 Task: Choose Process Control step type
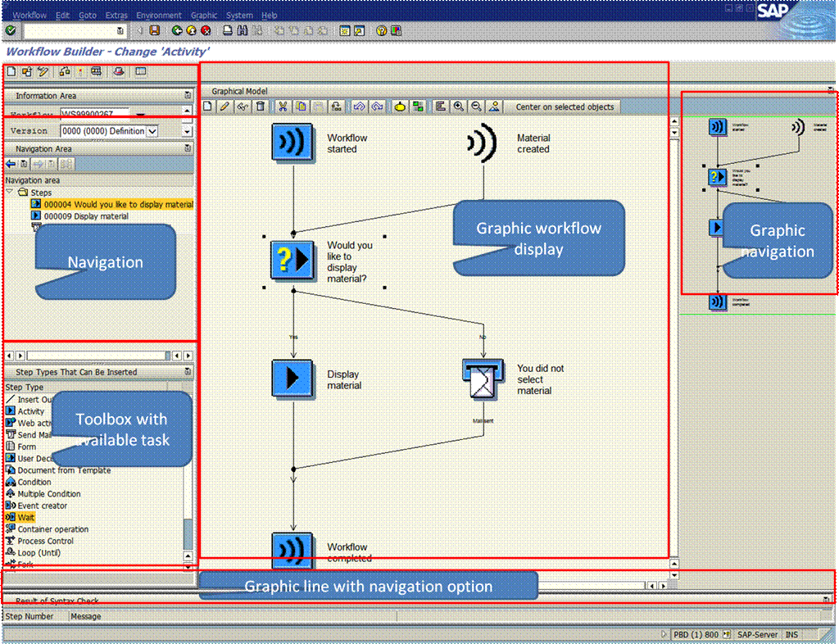[39, 541]
